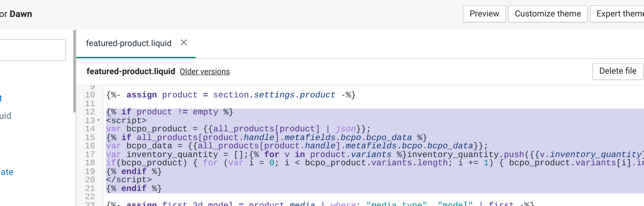
Task: Open the theme Preview button
Action: (484, 14)
